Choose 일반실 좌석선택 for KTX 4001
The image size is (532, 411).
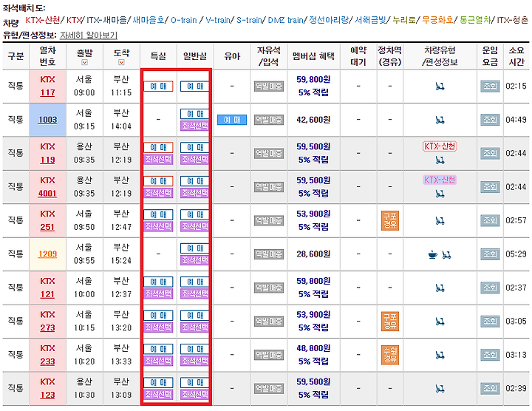195,193
